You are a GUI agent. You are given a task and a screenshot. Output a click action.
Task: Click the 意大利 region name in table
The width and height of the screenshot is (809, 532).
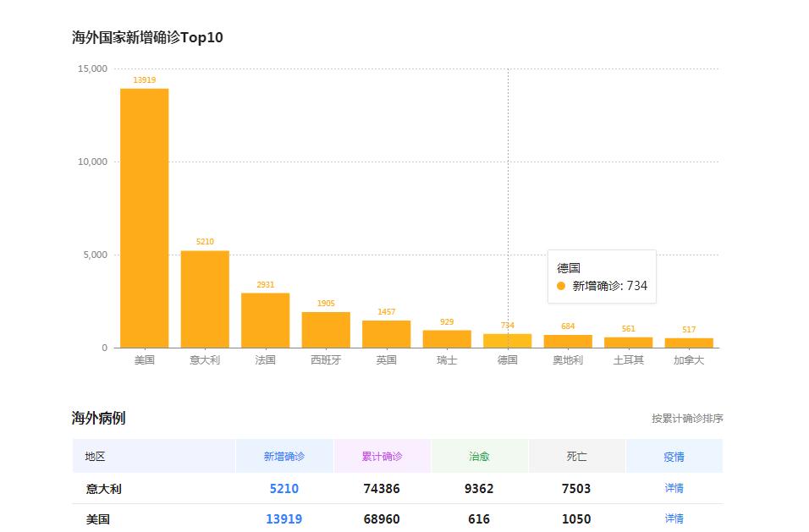(x=104, y=489)
